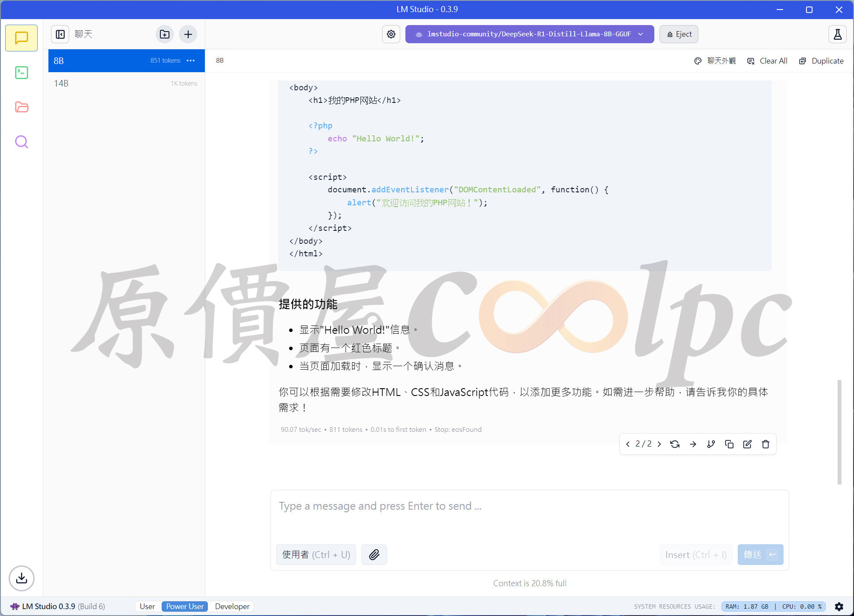Click RAM usage indicator in status bar
Image resolution: width=854 pixels, height=616 pixels.
[x=747, y=606]
